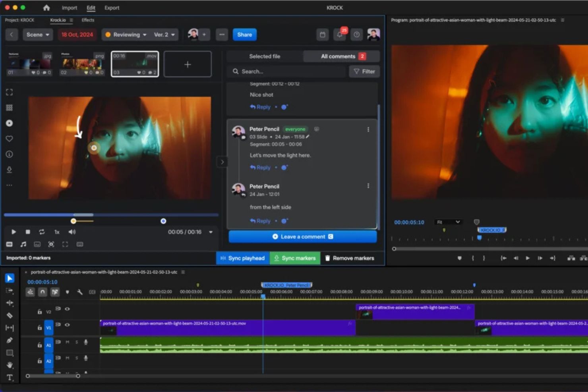Reply to from the left side comment
This screenshot has width=588, height=392.
[260, 221]
